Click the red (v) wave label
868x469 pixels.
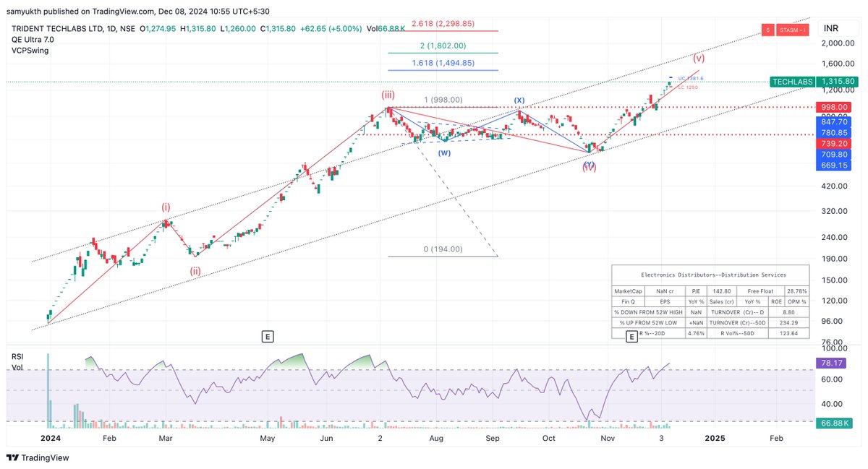[699, 58]
